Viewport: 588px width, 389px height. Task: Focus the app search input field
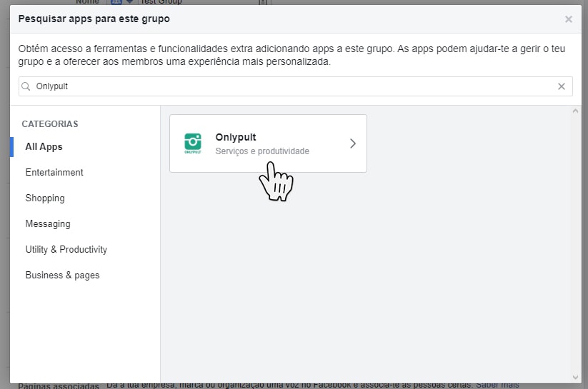pyautogui.click(x=286, y=86)
